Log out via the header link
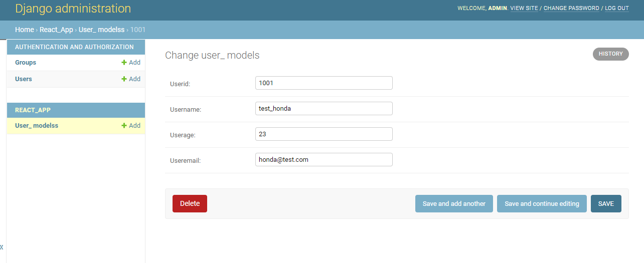This screenshot has width=644, height=263. click(x=616, y=9)
